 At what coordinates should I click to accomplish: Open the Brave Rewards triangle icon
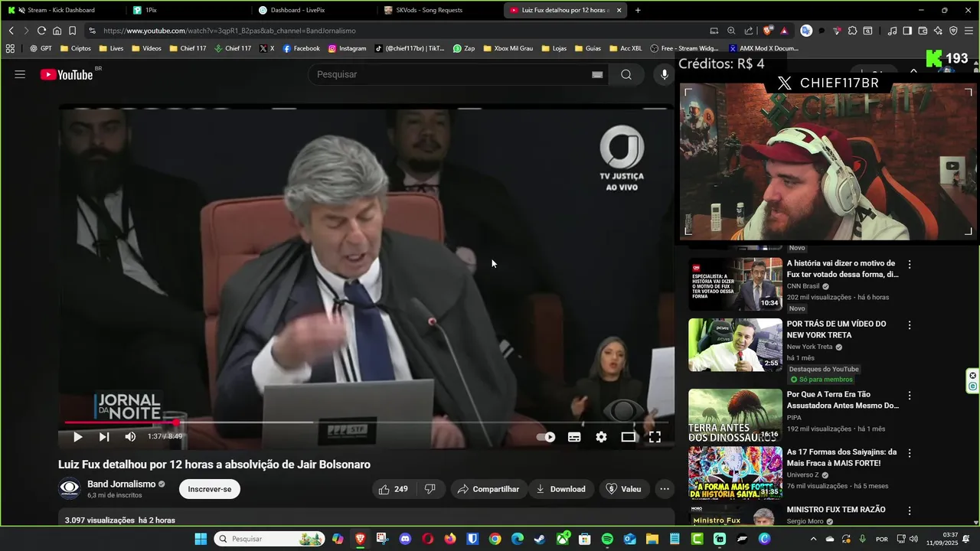tap(784, 31)
